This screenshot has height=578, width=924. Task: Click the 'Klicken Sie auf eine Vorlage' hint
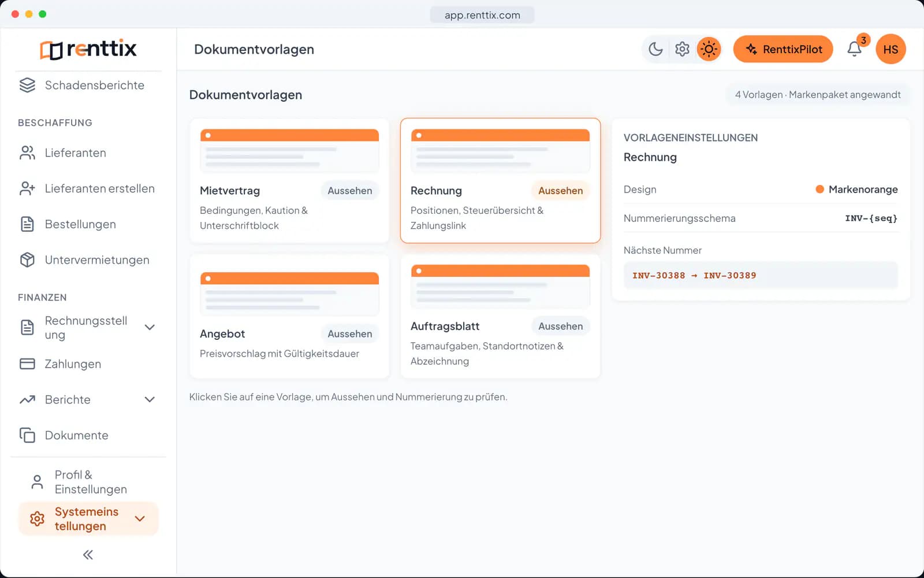click(348, 397)
